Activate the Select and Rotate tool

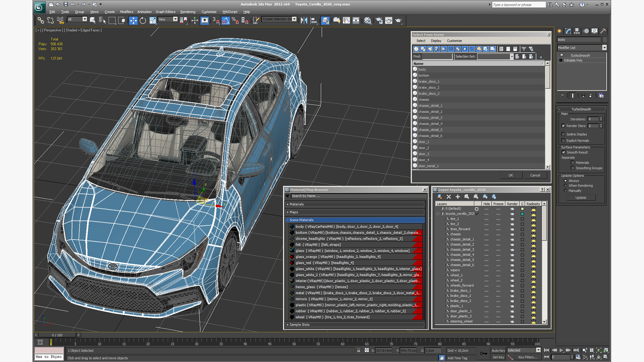tap(143, 20)
